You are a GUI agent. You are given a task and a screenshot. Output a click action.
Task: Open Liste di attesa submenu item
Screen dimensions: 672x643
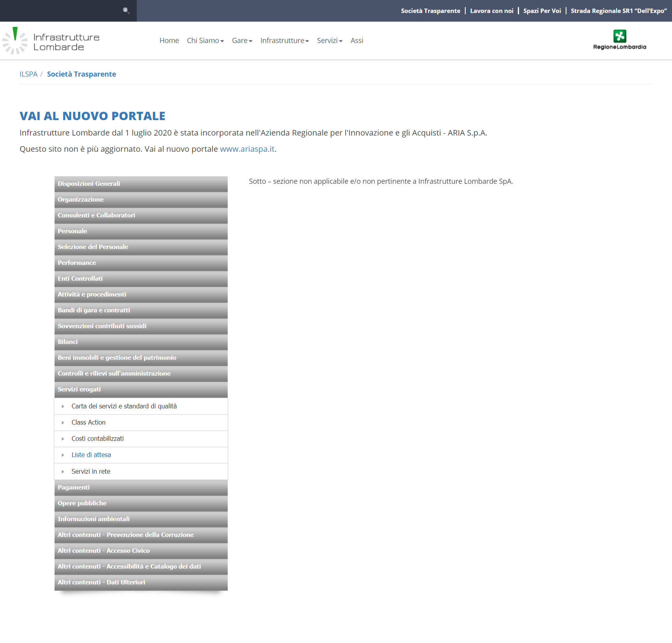point(91,455)
